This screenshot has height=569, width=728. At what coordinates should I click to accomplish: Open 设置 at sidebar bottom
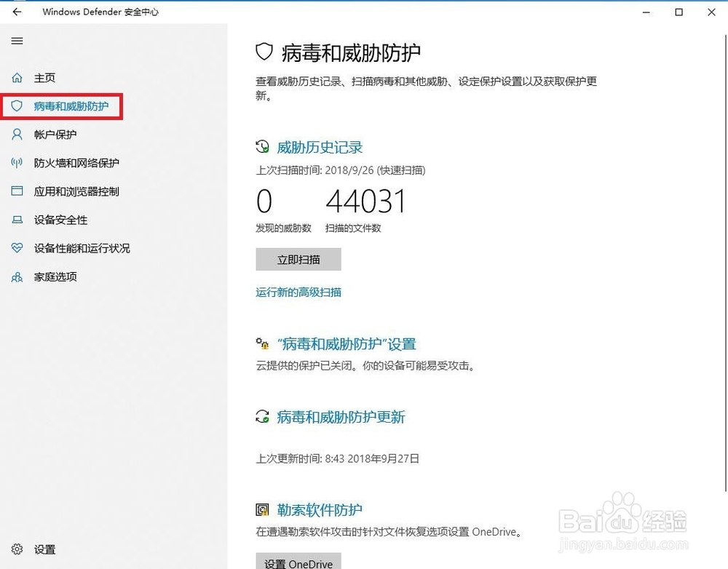44,549
